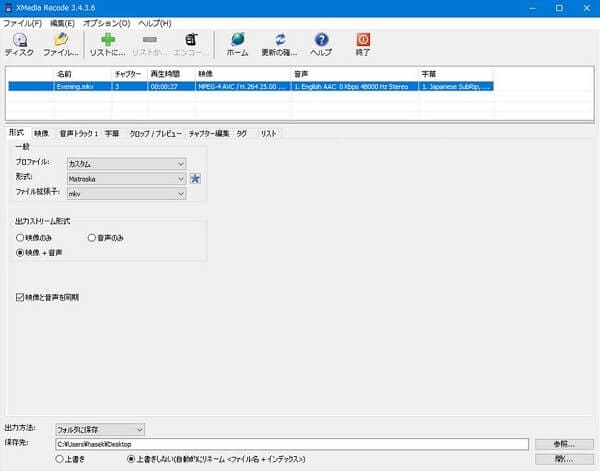Image resolution: width=600 pixels, height=471 pixels.
Task: Switch to the タグ tab
Action: (x=241, y=134)
